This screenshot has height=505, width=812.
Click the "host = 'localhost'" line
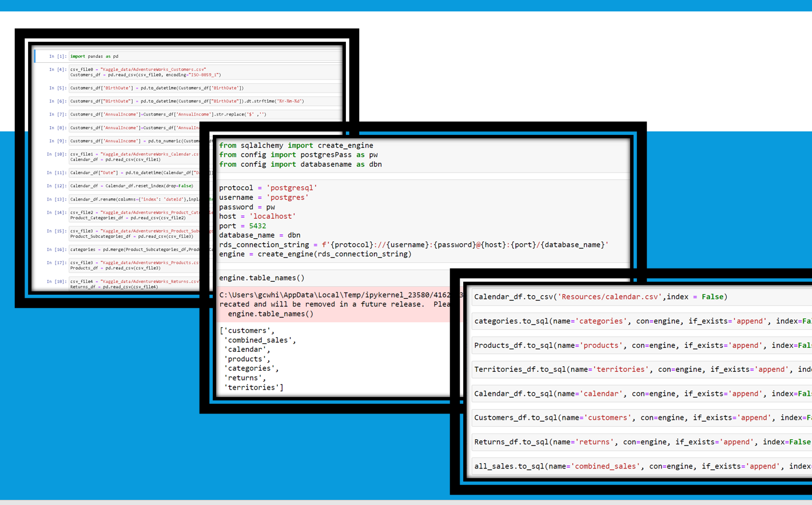(257, 217)
